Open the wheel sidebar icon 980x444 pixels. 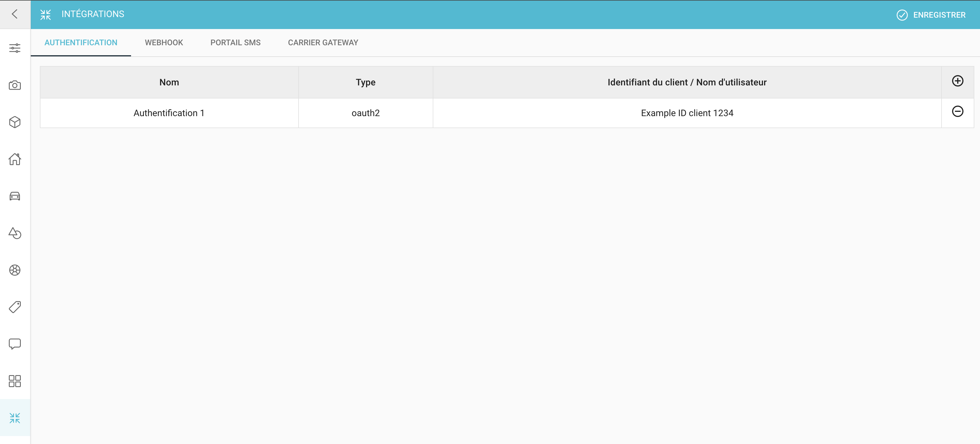pos(15,270)
